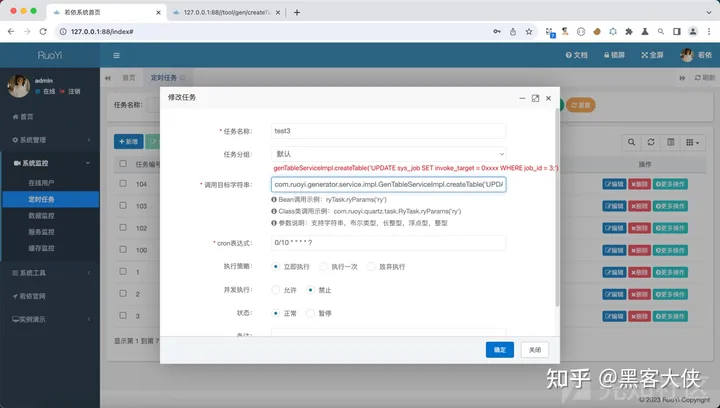Expand the 系统管理 sidebar menu
This screenshot has height=408, width=720.
(x=50, y=140)
